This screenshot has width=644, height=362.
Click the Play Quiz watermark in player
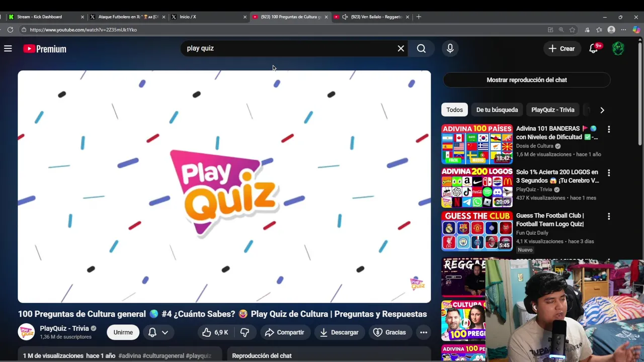(417, 283)
